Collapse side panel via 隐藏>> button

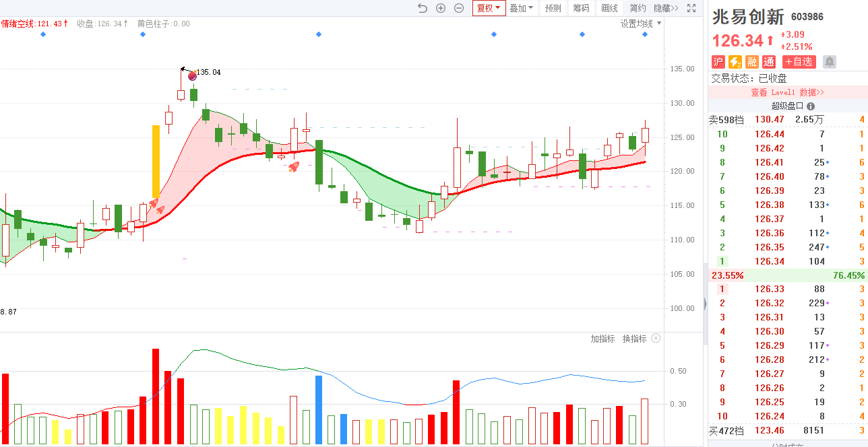666,8
